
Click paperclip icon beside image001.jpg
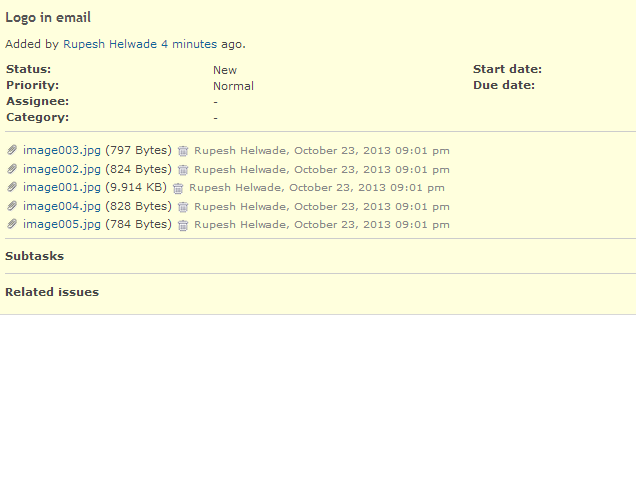coord(12,187)
